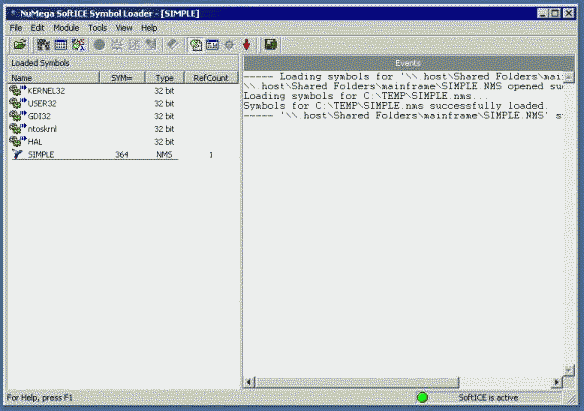Open the Help menu
Screen dimensions: 584x411
click(149, 28)
